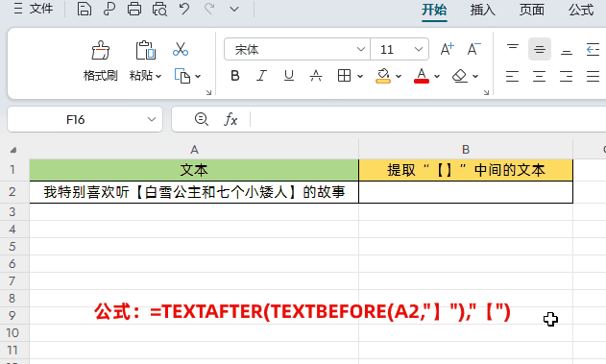Expand the Borders dropdown arrow

click(360, 77)
